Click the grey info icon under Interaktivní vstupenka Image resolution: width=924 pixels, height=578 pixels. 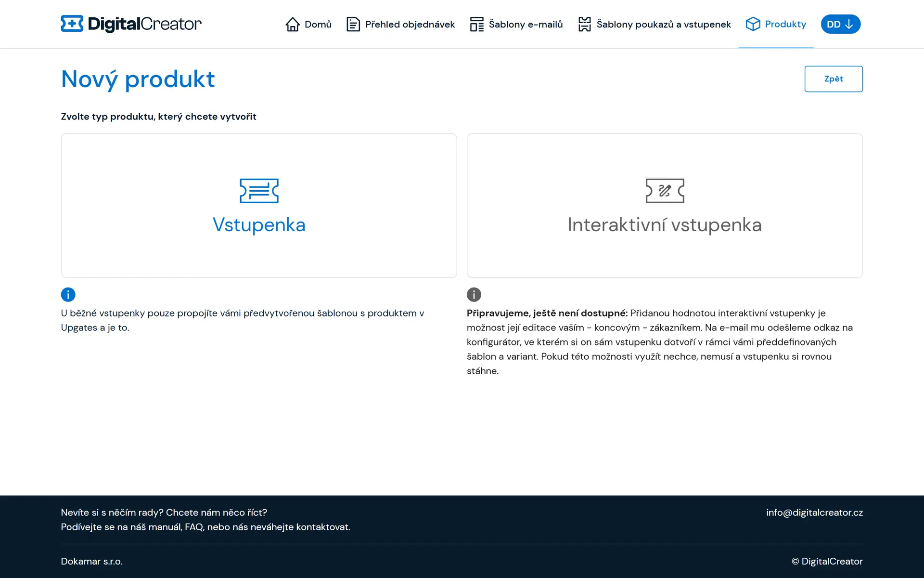pos(474,294)
